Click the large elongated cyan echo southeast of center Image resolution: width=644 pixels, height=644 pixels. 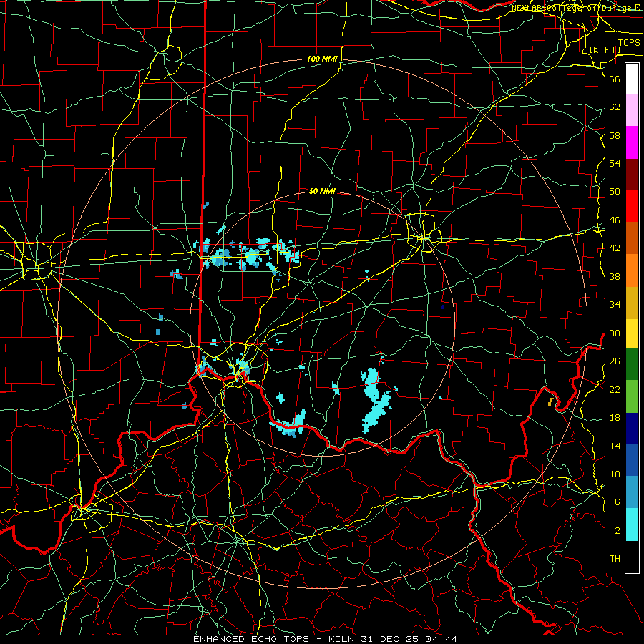(x=376, y=401)
